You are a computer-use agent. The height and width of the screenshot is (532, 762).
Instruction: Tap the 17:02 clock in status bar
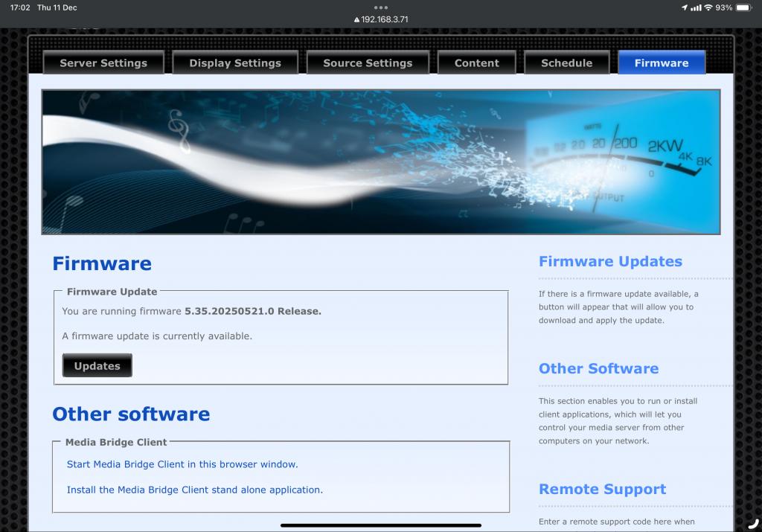point(20,7)
